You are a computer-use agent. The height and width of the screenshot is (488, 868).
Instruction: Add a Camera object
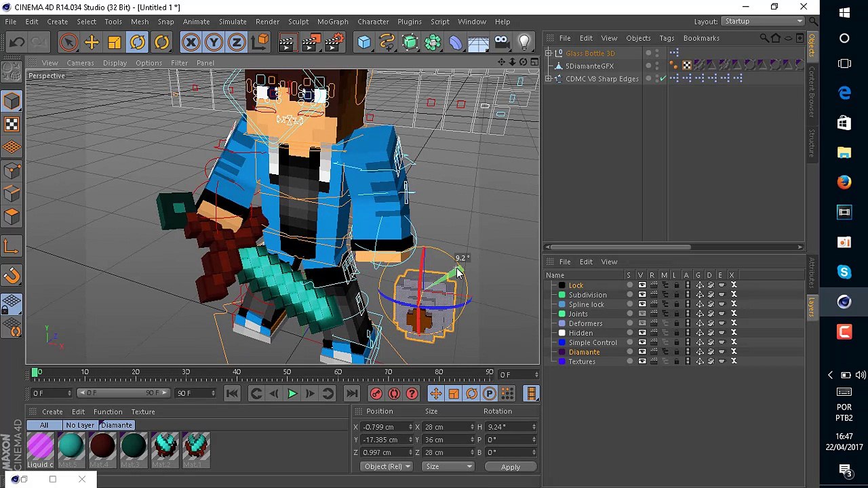(501, 43)
